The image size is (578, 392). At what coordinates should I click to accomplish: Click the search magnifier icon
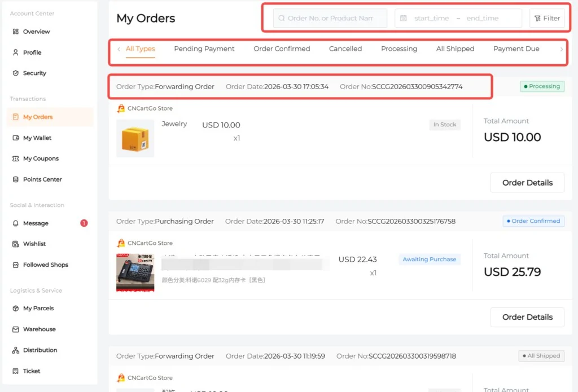282,18
